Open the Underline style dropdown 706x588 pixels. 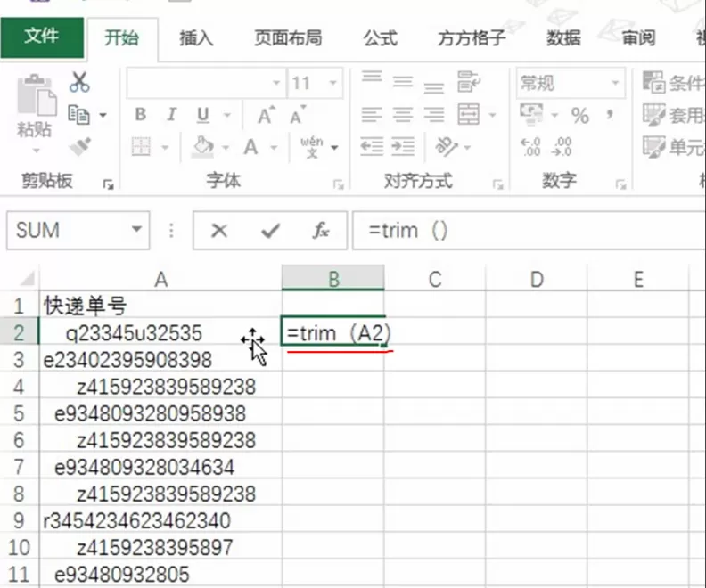227,116
